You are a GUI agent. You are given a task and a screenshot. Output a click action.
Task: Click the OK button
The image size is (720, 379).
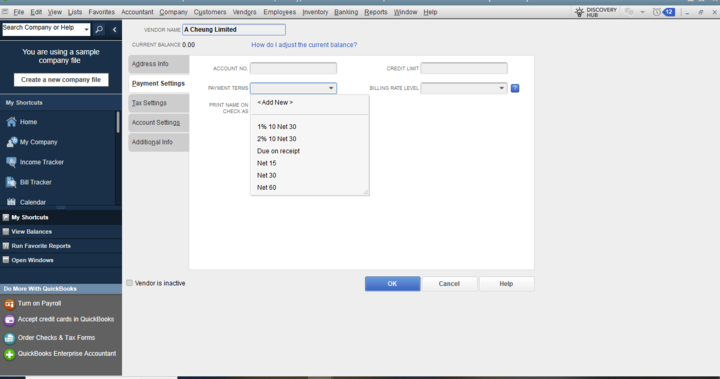click(x=393, y=283)
